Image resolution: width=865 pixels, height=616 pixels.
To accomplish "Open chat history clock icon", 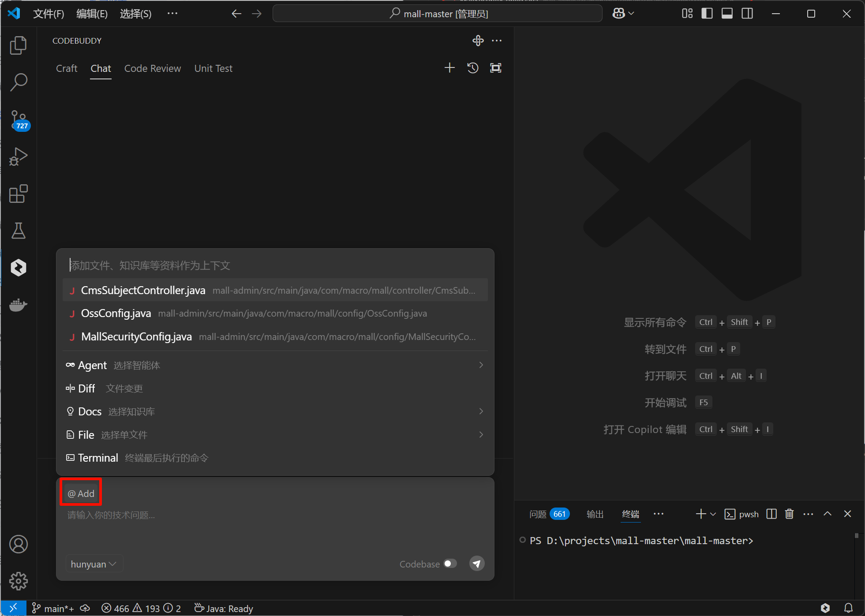I will pyautogui.click(x=473, y=68).
